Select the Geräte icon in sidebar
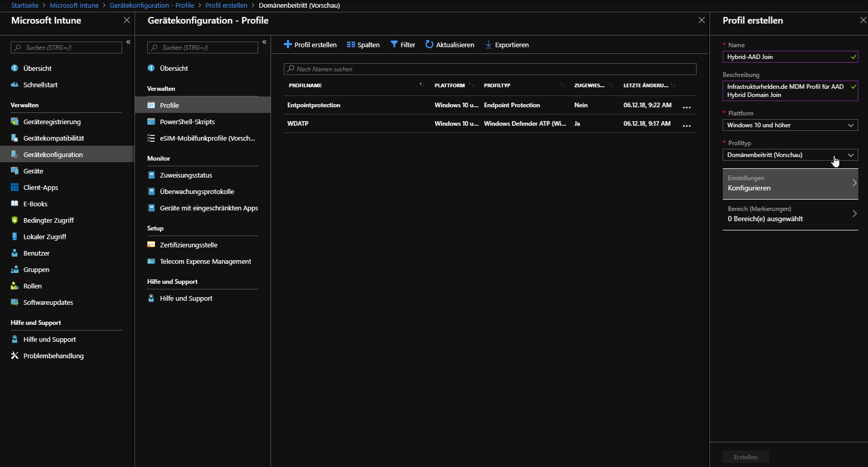Viewport: 868px width, 467px height. pos(14,171)
